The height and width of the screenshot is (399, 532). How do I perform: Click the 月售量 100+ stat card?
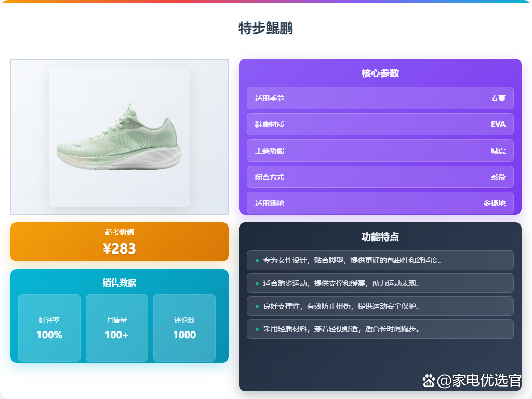pos(117,328)
